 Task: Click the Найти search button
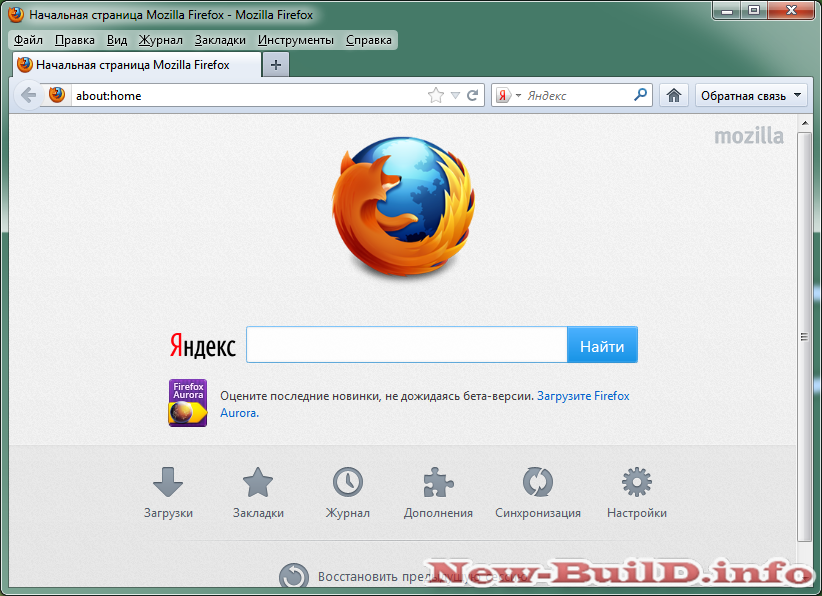602,345
